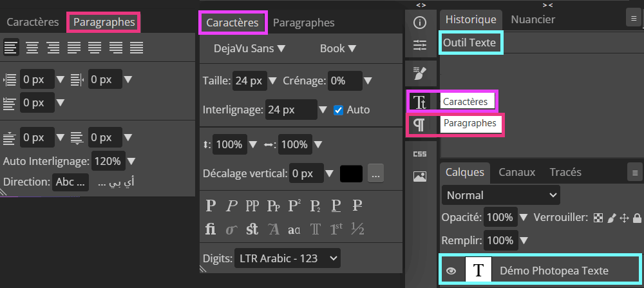Open the Book font style dropdown
The width and height of the screenshot is (644, 288).
coord(338,48)
